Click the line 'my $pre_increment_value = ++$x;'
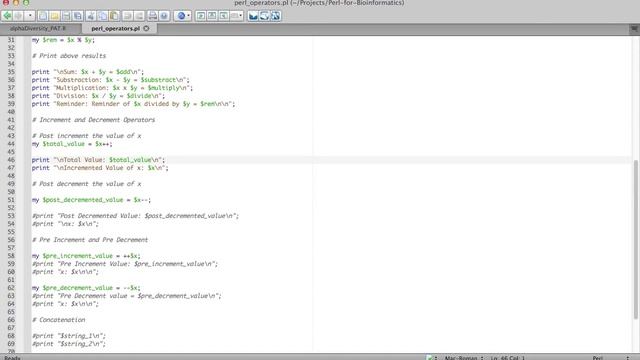 pos(86,256)
